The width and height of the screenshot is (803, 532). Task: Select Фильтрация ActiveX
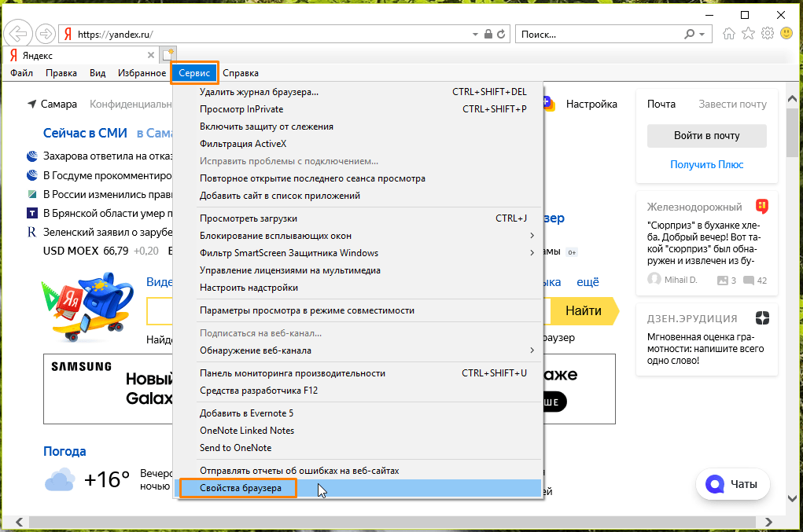click(358, 145)
